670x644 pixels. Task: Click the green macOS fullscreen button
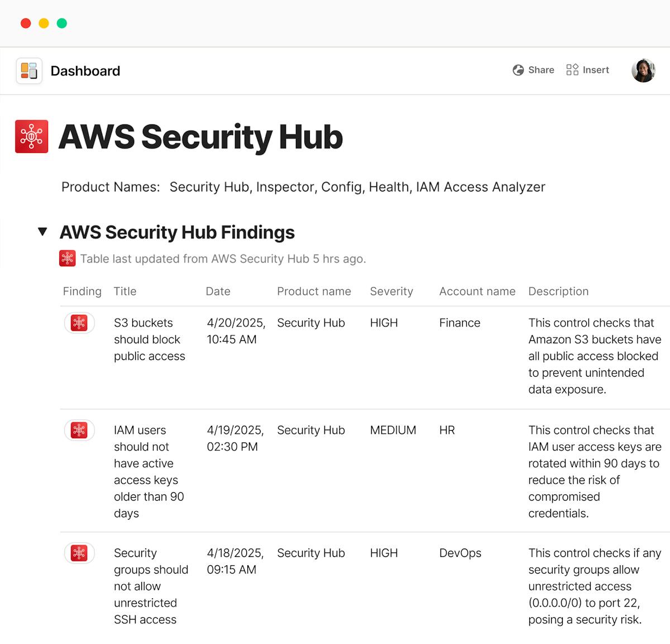coord(62,23)
